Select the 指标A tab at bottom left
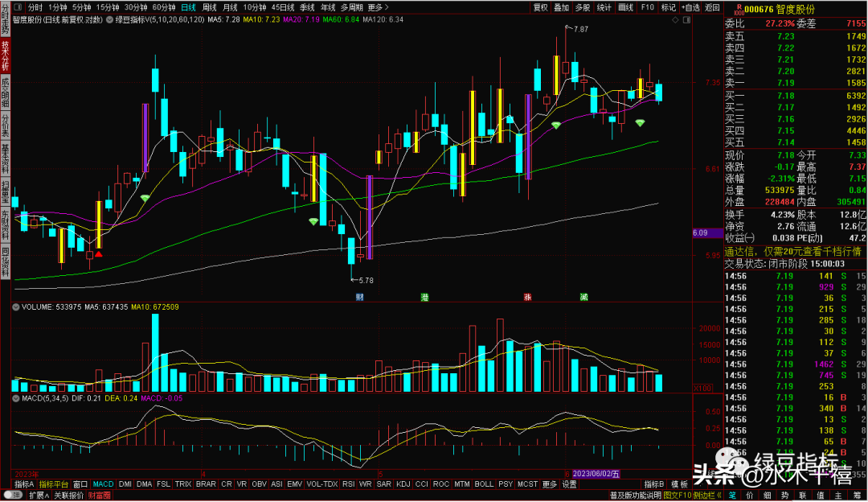Viewport: 868px width, 502px height. (24, 484)
